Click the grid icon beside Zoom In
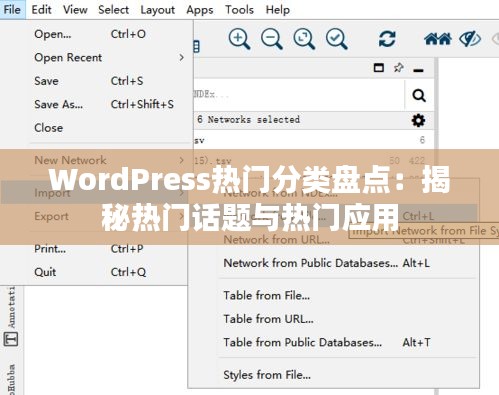499x395 pixels. (x=197, y=46)
